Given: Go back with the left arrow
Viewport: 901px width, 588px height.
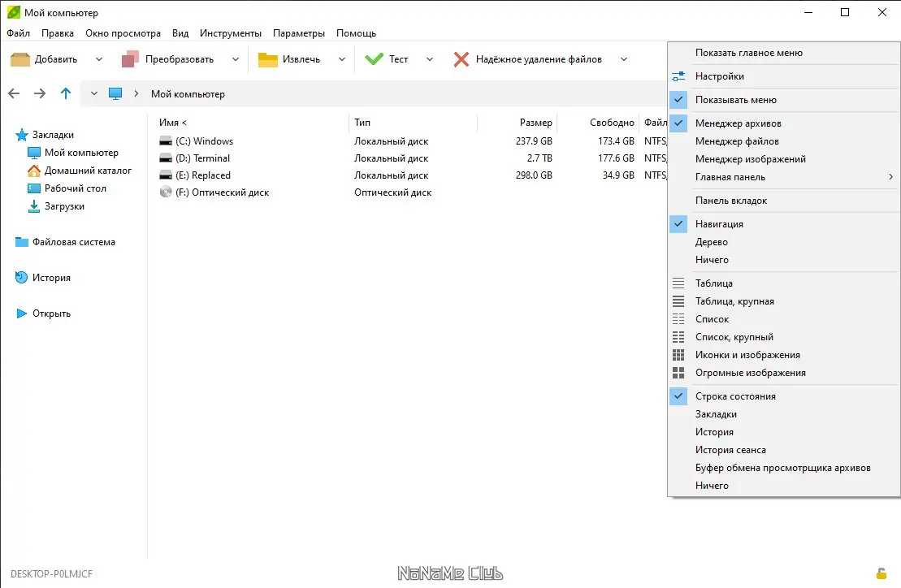Looking at the screenshot, I should pyautogui.click(x=14, y=93).
